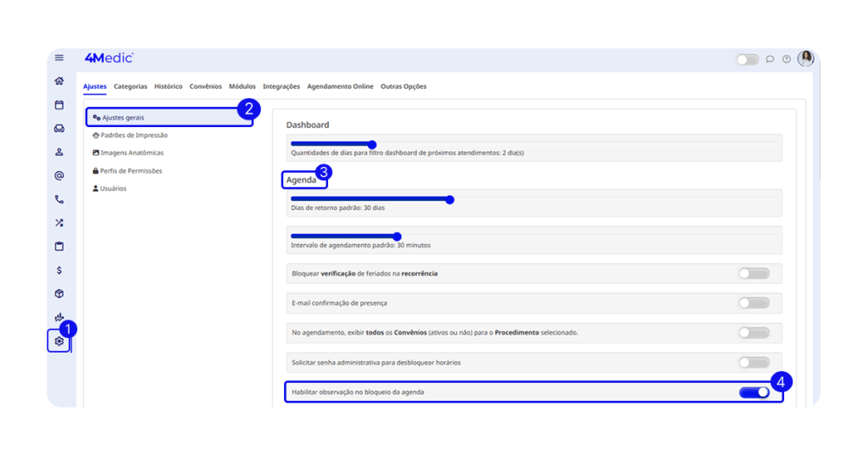The image size is (868, 455).
Task: Open 'Perfis de Permissões' settings section
Action: (x=131, y=171)
